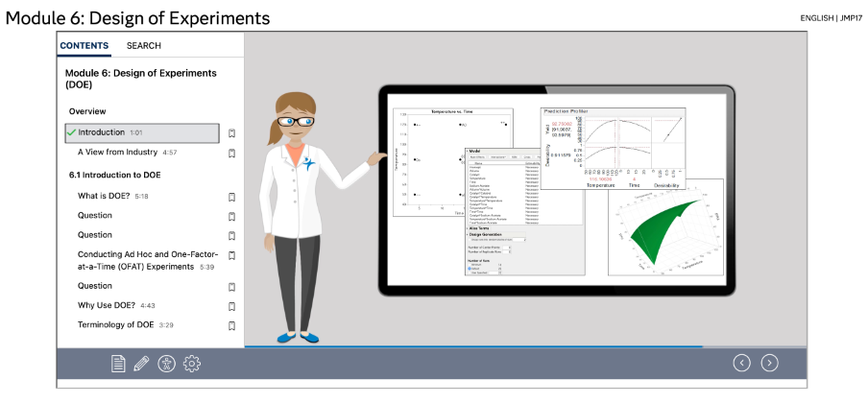
Task: Bookmark the What is DOE? lesson
Action: (x=232, y=197)
